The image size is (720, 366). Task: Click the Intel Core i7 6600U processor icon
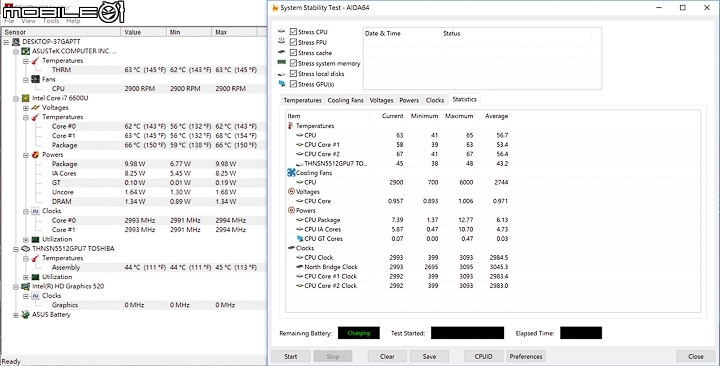point(26,98)
